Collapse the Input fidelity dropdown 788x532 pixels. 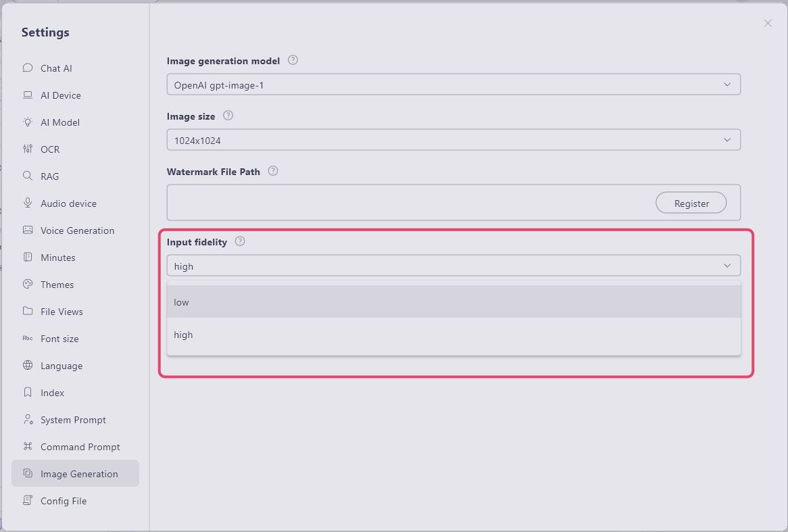[727, 266]
